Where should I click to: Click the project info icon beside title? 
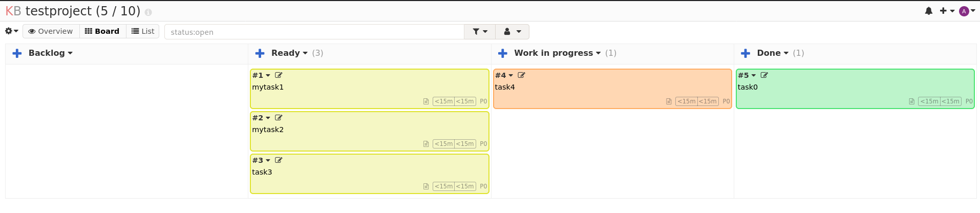(x=148, y=12)
